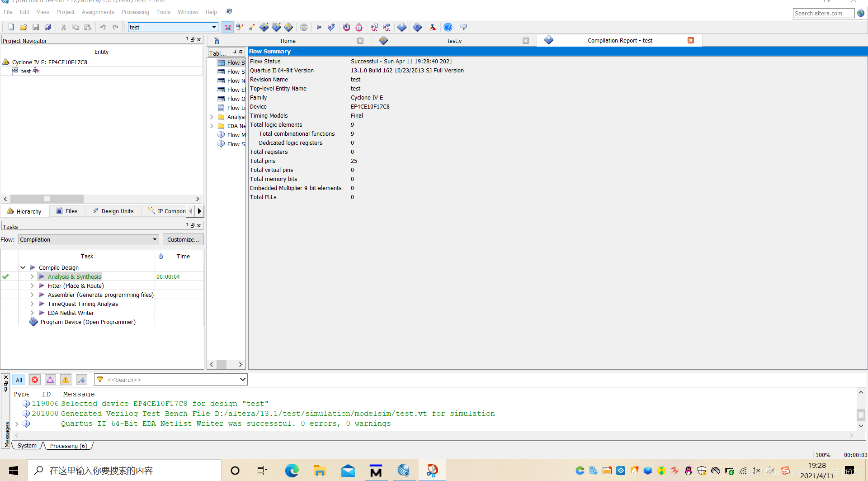Open Microsoft Edge from the taskbar
868x481 pixels.
(292, 471)
